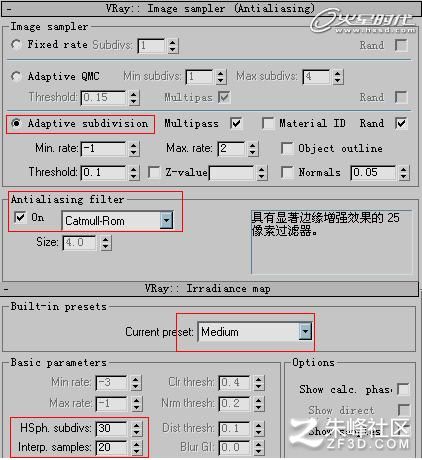Click the Blur GI 0.0 field
Image resolution: width=422 pixels, height=460 pixels.
click(234, 448)
